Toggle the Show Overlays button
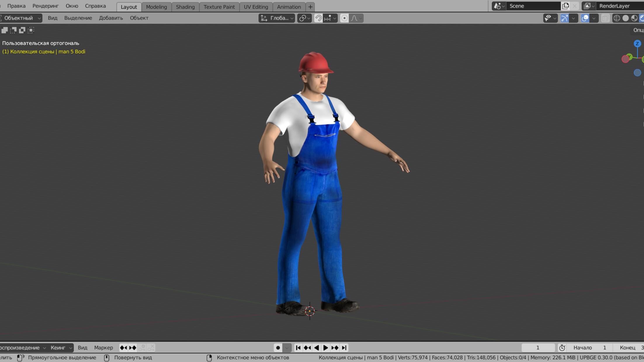The height and width of the screenshot is (362, 644). pyautogui.click(x=585, y=18)
